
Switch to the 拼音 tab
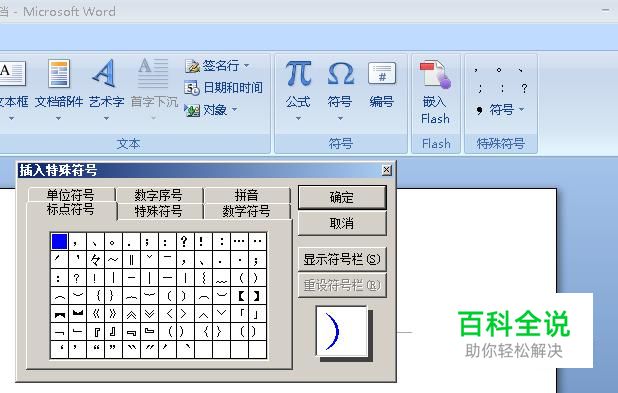click(x=246, y=195)
